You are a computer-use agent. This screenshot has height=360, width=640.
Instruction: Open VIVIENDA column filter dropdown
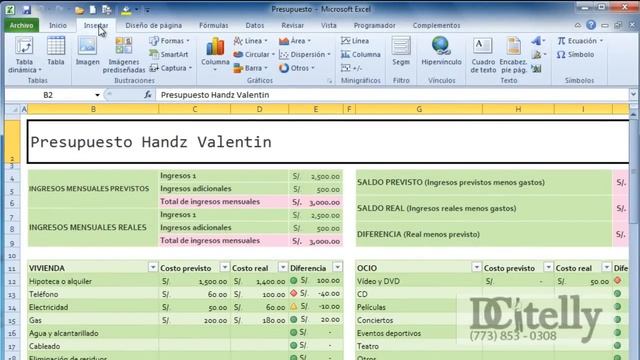(x=153, y=267)
